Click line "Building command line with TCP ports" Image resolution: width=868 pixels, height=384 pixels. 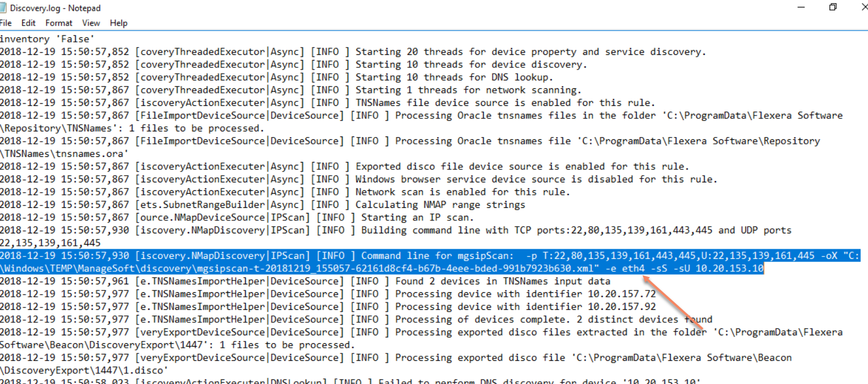[395, 230]
